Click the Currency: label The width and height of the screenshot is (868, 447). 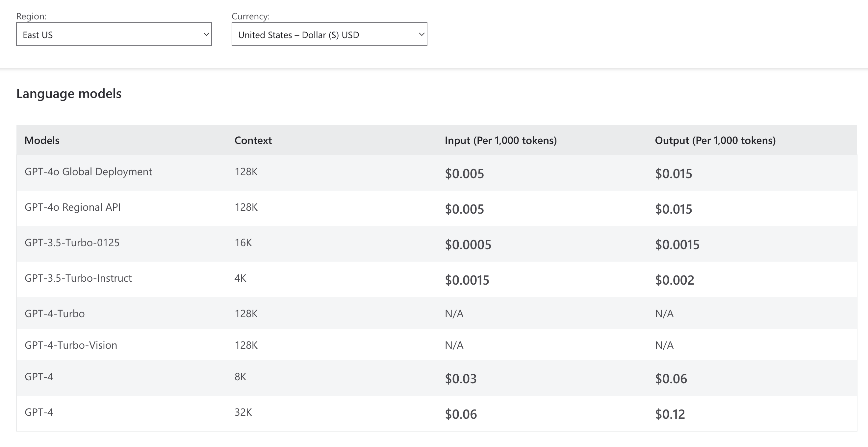(x=250, y=16)
